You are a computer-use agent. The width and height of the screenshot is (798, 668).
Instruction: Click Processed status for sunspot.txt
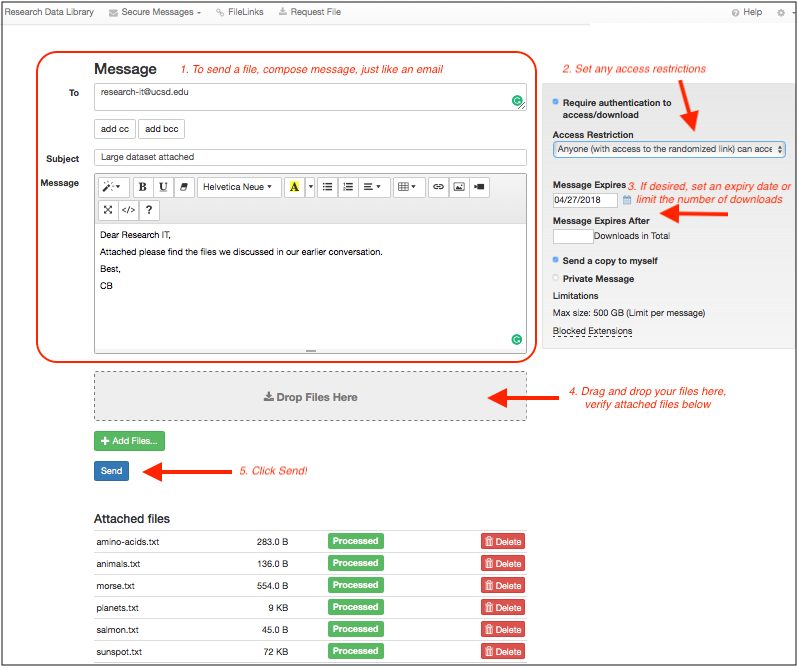[x=356, y=651]
